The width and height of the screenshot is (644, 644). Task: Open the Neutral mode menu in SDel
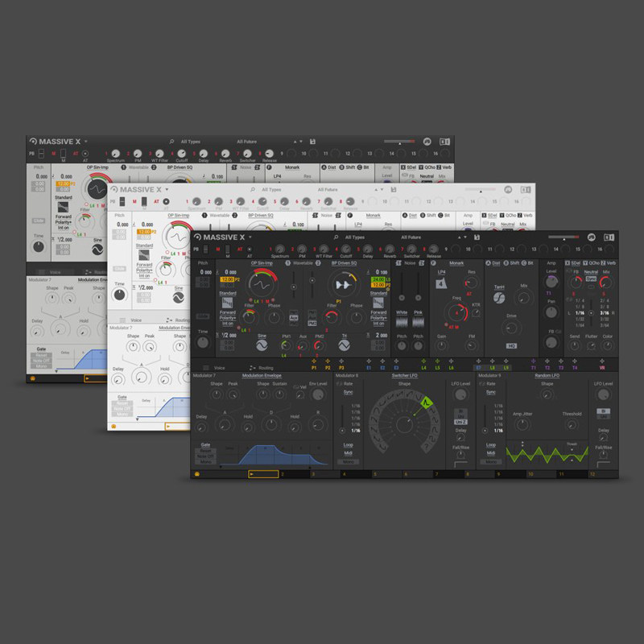click(x=591, y=272)
